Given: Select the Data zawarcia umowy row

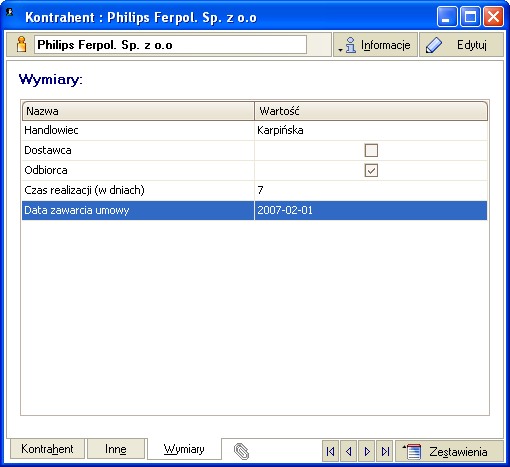Looking at the screenshot, I should click(x=255, y=210).
